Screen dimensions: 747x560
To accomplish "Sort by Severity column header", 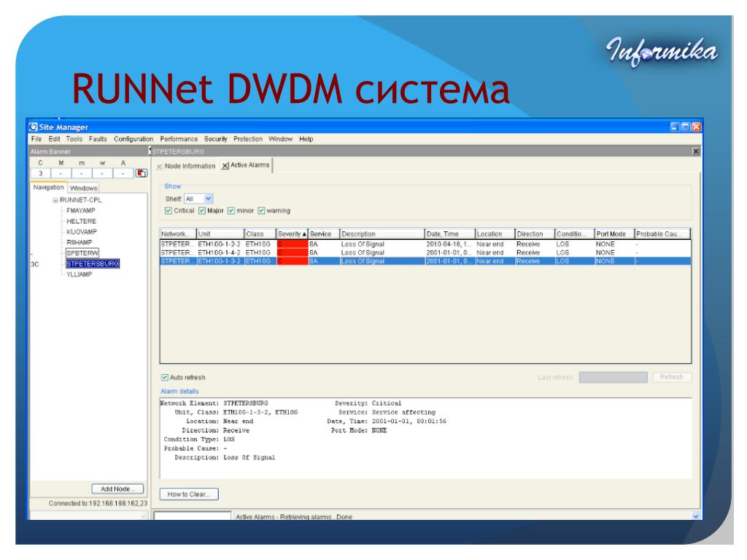I will 292,234.
